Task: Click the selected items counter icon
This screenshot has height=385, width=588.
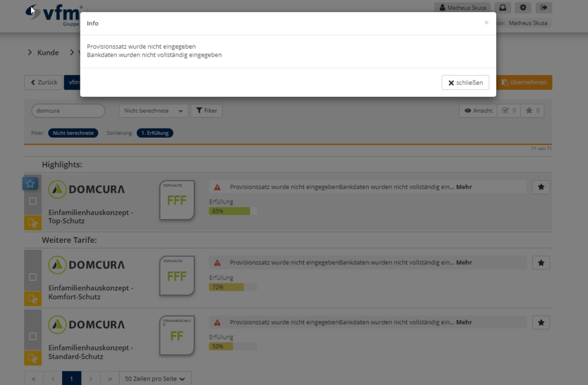Action: tap(509, 111)
